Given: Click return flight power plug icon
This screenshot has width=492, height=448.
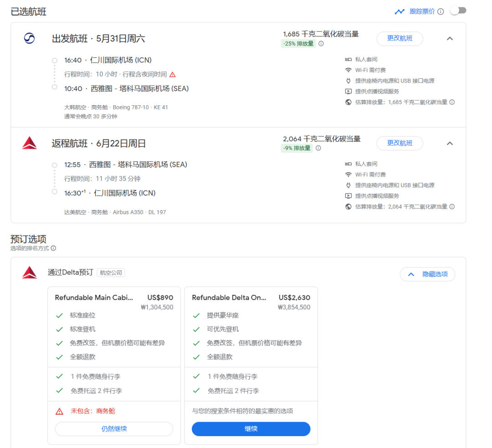Looking at the screenshot, I should tap(348, 185).
